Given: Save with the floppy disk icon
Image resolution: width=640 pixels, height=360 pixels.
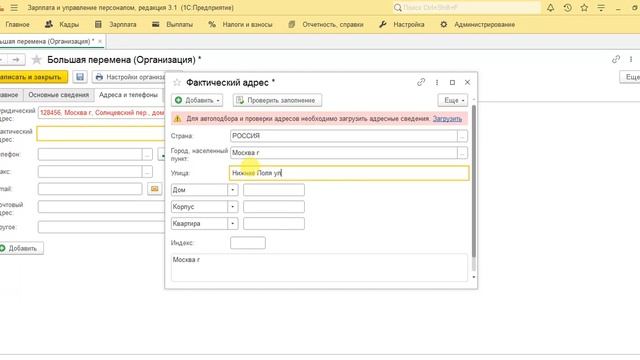Looking at the screenshot, I should pyautogui.click(x=80, y=77).
